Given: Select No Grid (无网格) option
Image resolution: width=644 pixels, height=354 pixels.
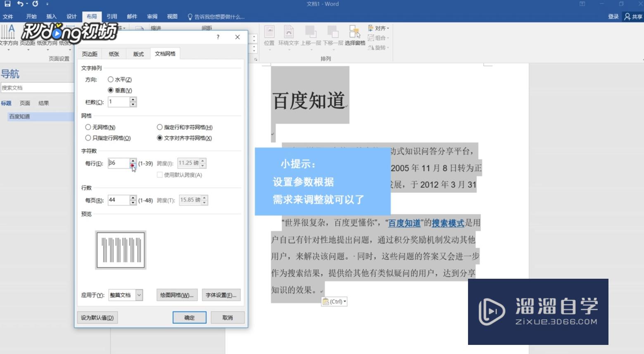Looking at the screenshot, I should click(88, 127).
